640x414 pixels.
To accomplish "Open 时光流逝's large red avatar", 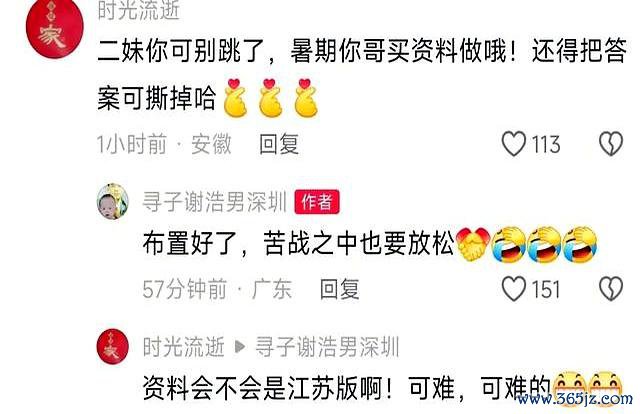I will (54, 29).
